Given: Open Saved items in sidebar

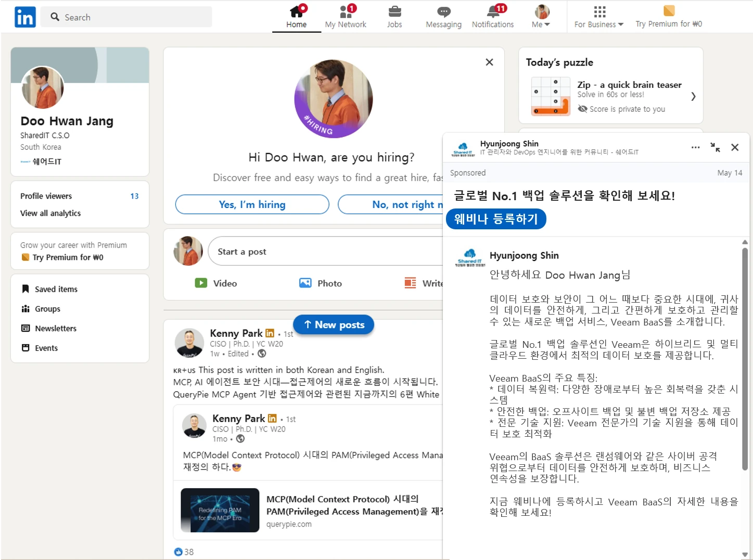Looking at the screenshot, I should coord(56,289).
